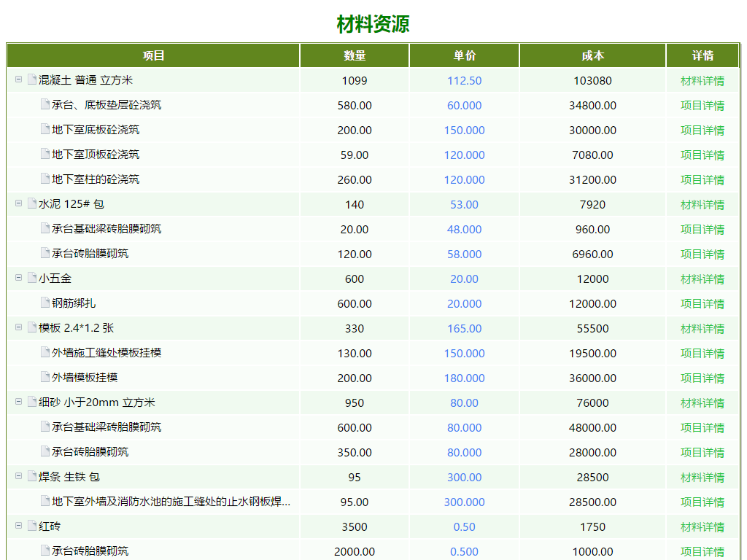Open 项目详情 for 钢筋绑扎
This screenshot has width=747, height=560.
tap(703, 303)
